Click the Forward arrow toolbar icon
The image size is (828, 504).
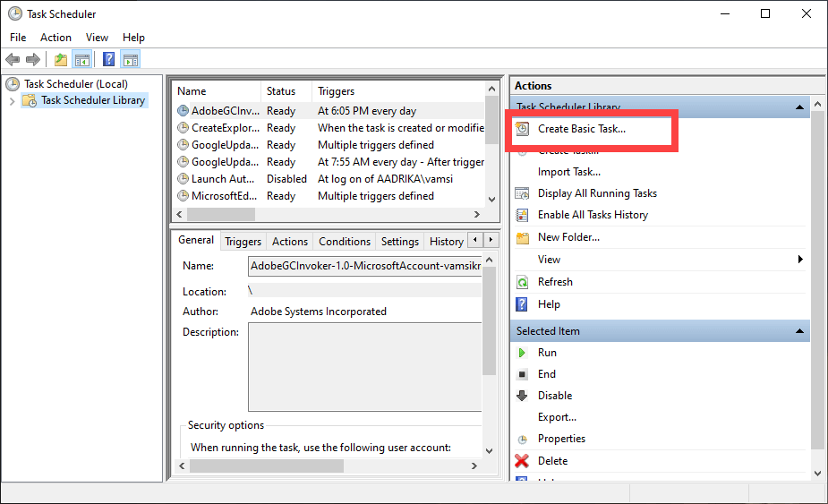(x=33, y=60)
